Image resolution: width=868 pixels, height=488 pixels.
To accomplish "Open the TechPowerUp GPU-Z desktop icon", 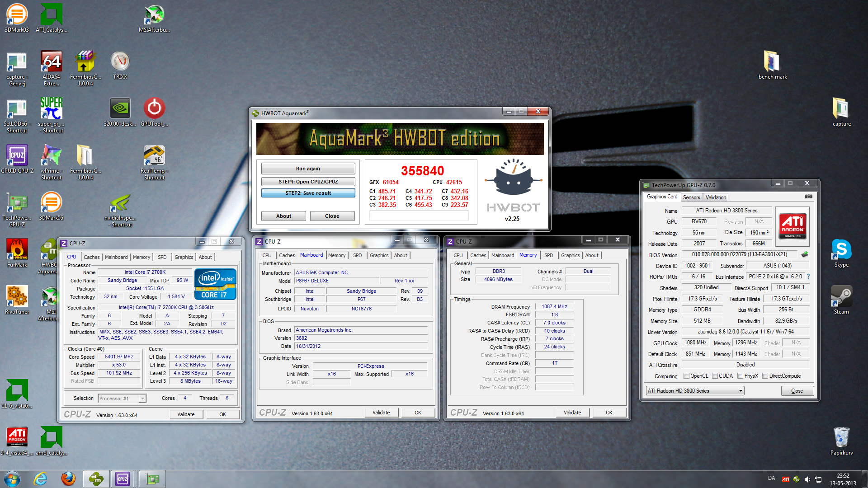I will (17, 209).
